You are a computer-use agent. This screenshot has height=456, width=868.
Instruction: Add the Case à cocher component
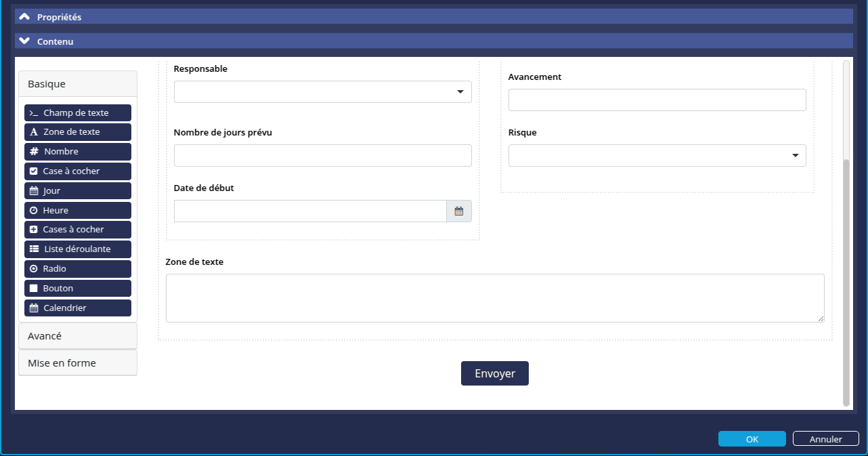78,171
